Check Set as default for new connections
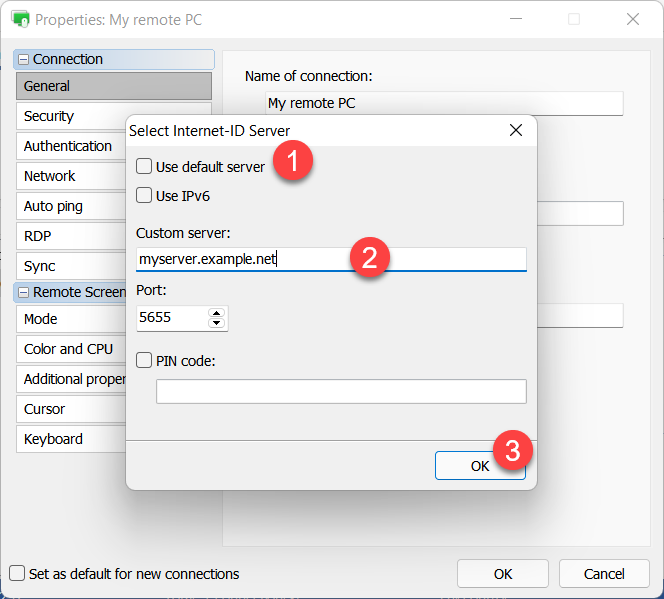Image resolution: width=664 pixels, height=599 pixels. (17, 574)
